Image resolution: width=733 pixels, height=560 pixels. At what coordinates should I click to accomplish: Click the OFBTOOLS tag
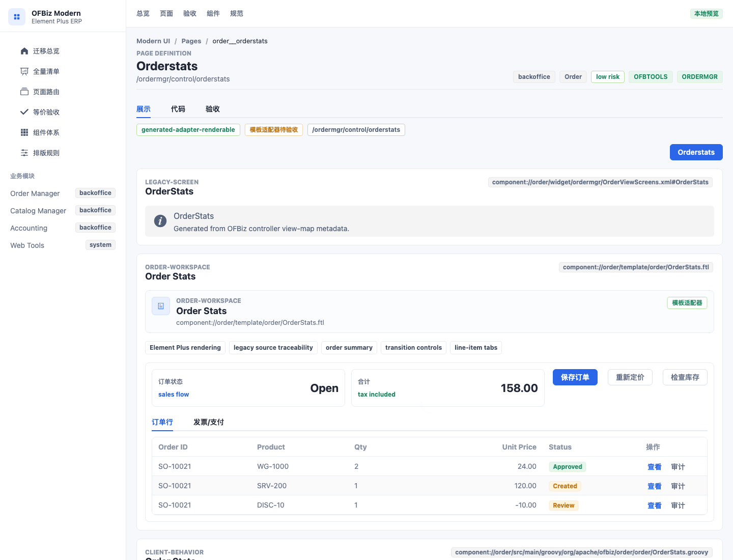pyautogui.click(x=651, y=77)
